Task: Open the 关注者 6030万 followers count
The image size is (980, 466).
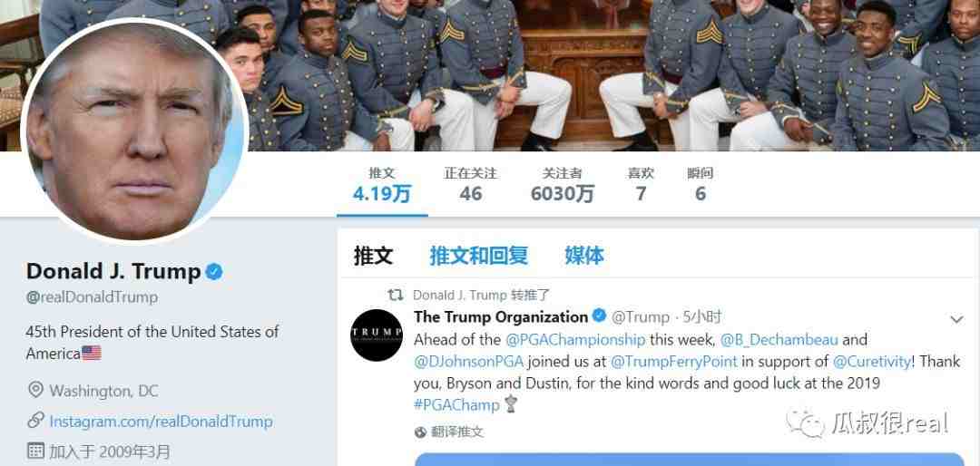Action: 563,185
